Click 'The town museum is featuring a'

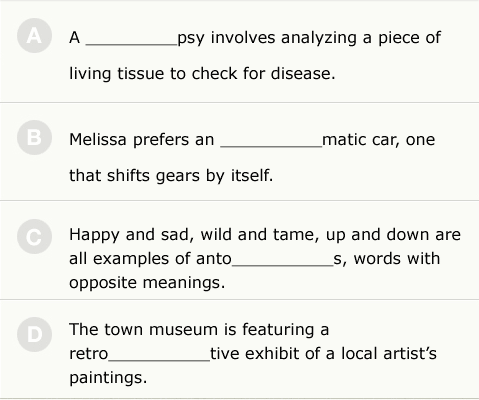tap(199, 330)
